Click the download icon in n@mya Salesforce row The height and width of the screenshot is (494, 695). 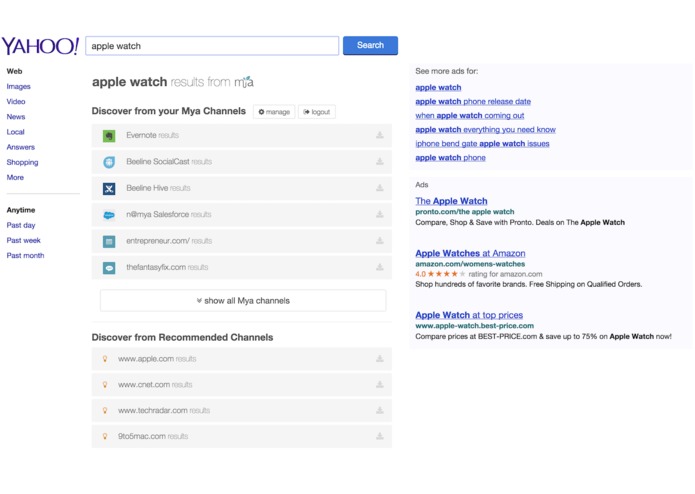tap(380, 214)
